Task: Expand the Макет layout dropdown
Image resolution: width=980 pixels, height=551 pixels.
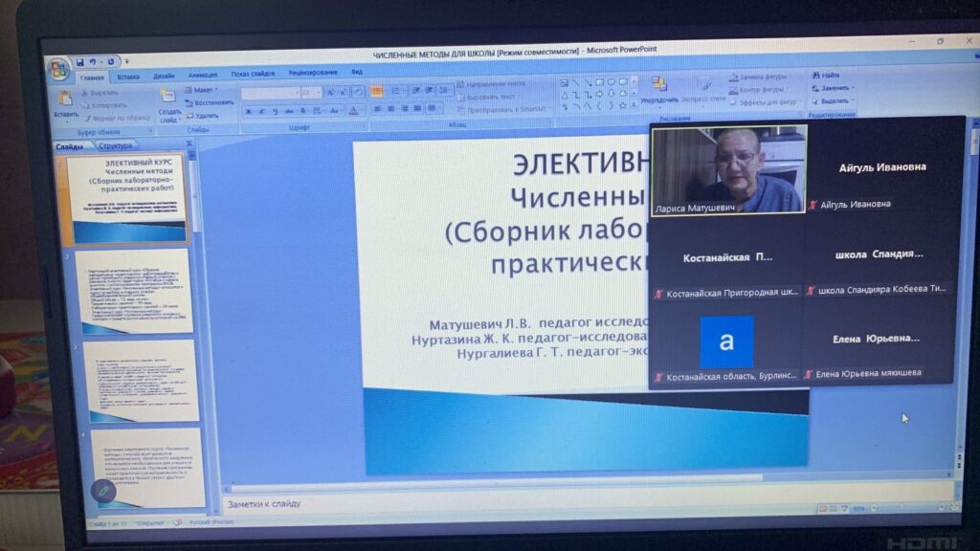Action: (201, 90)
